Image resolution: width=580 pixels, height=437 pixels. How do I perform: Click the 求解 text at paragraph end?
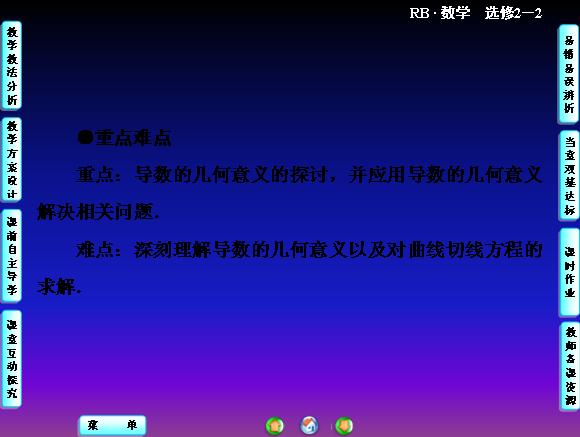[x=59, y=287]
